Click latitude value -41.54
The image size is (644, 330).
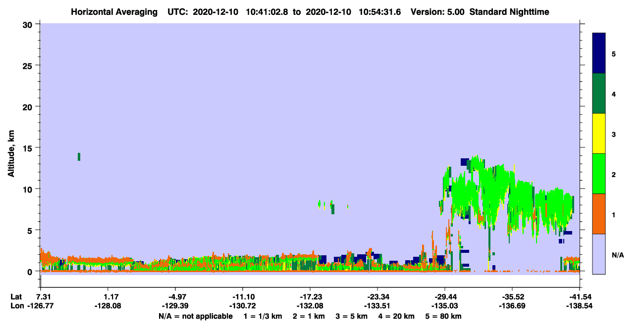pos(580,297)
